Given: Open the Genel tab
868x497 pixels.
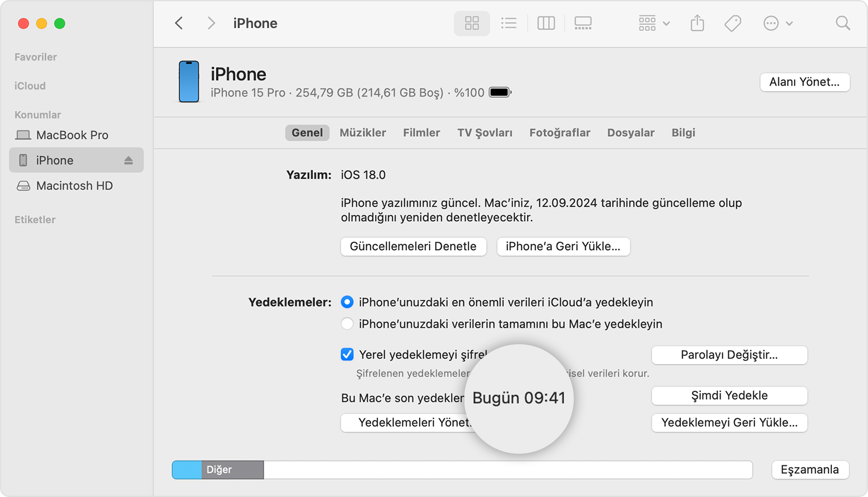Looking at the screenshot, I should tap(307, 133).
